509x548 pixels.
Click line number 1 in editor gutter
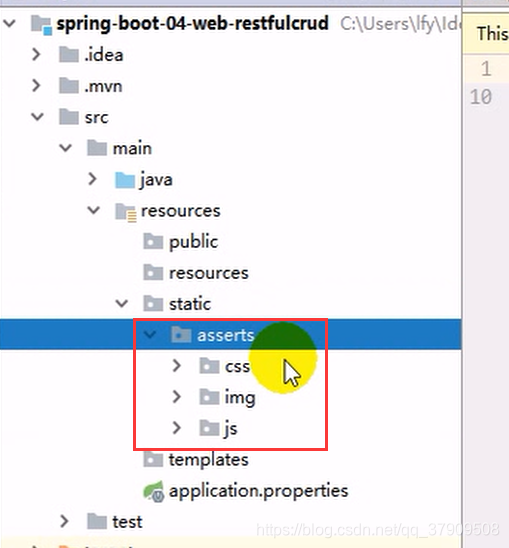[486, 68]
